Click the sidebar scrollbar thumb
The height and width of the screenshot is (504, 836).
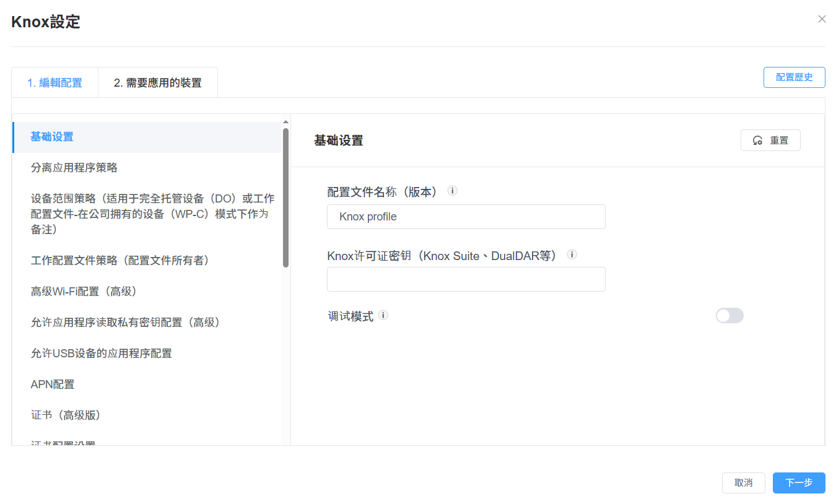coord(286,198)
